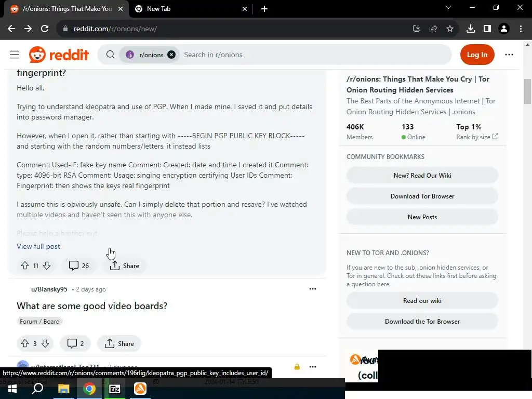Downvote the video boards post with 3 votes
Viewport: 532px width, 399px height.
45,344
